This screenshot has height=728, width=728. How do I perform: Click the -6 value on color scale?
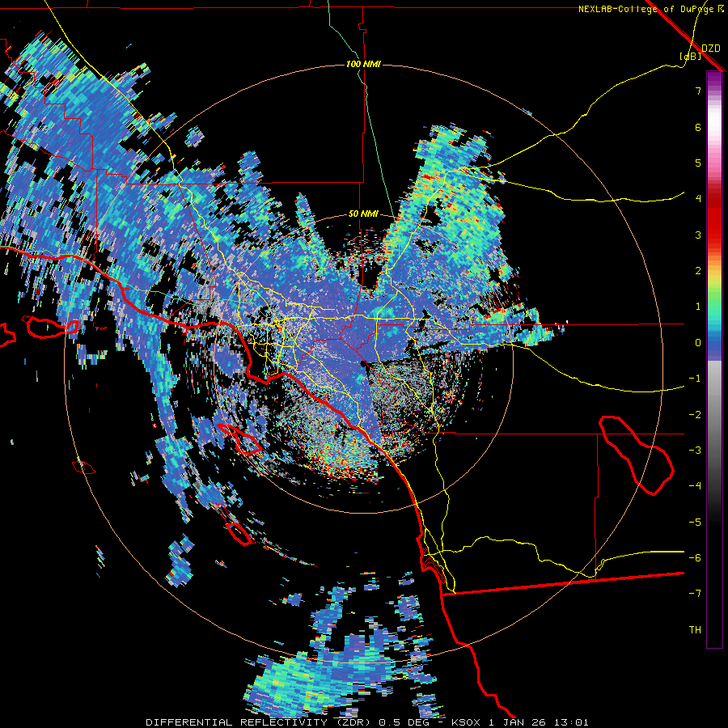click(695, 558)
